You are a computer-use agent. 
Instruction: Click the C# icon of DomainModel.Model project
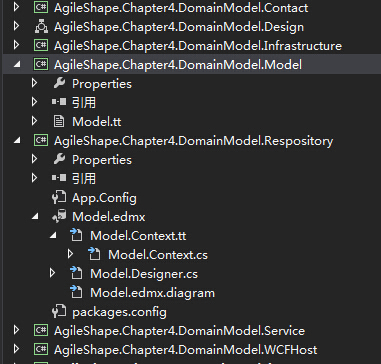(x=41, y=64)
